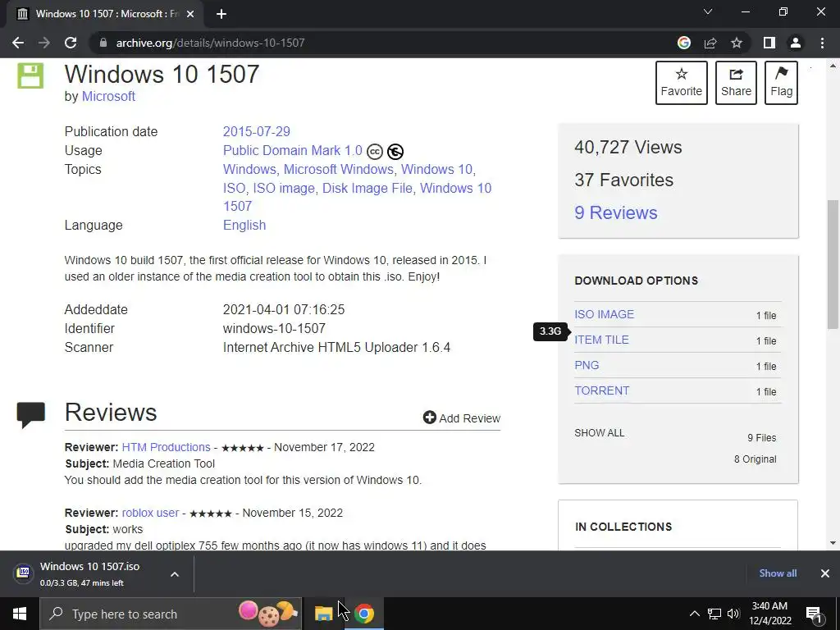Add a review

[461, 418]
